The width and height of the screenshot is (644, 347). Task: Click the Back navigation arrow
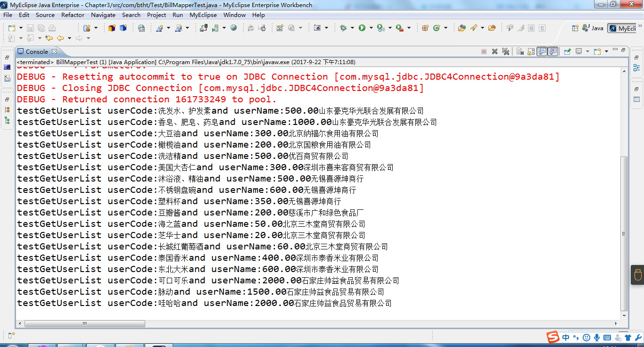coord(60,38)
